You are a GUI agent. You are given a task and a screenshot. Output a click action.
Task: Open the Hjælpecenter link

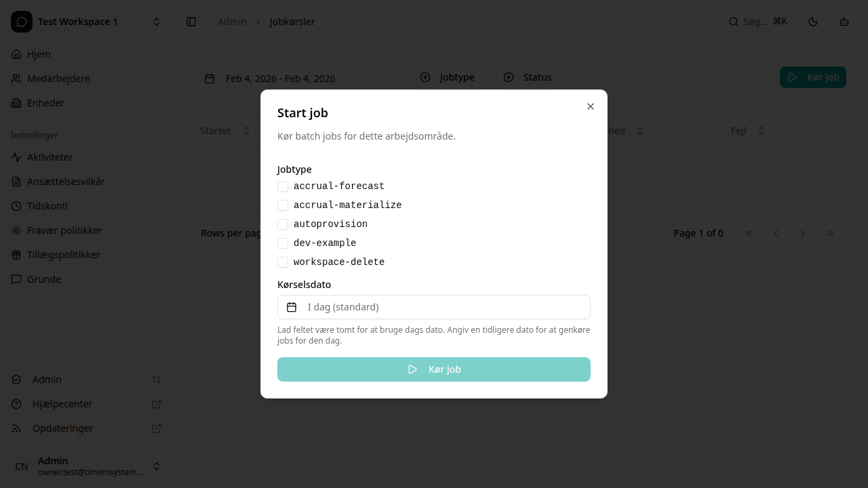(62, 403)
